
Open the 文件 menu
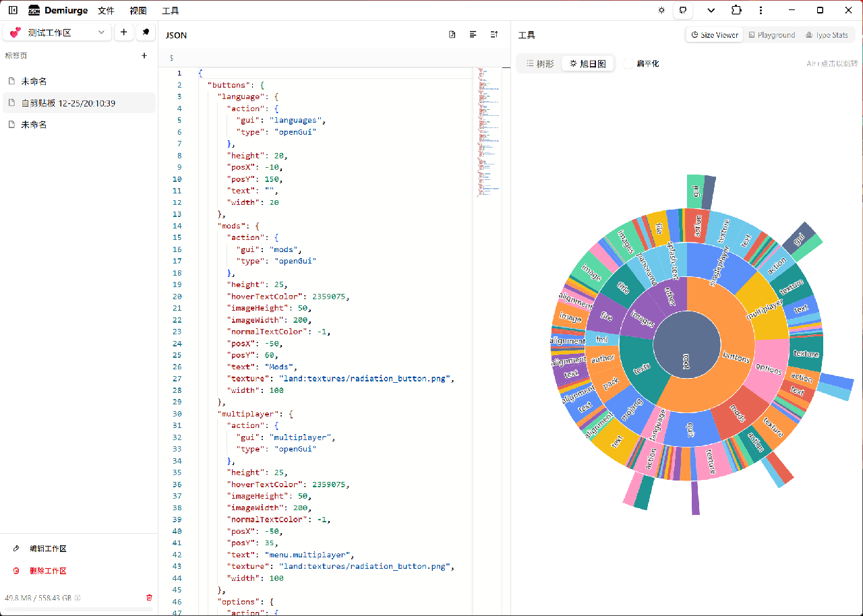point(106,11)
